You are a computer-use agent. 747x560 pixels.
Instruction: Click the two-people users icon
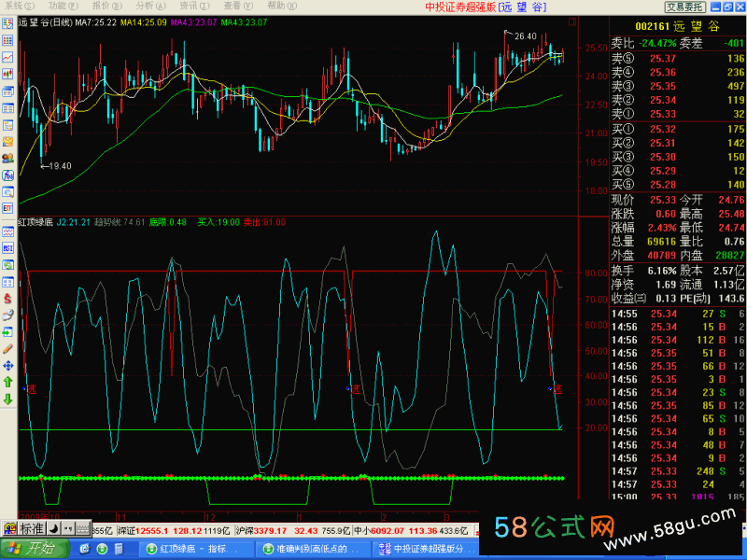(x=7, y=158)
